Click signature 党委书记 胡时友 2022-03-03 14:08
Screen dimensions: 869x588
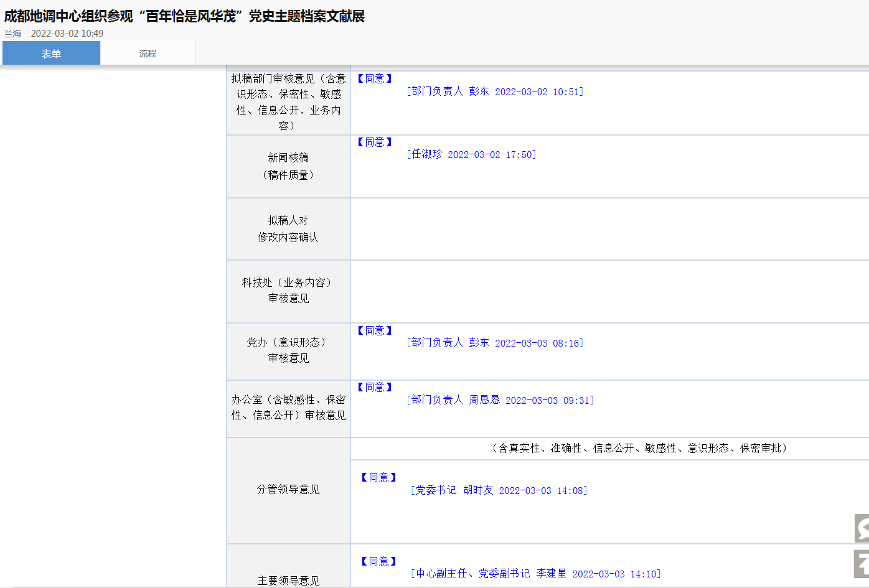499,490
